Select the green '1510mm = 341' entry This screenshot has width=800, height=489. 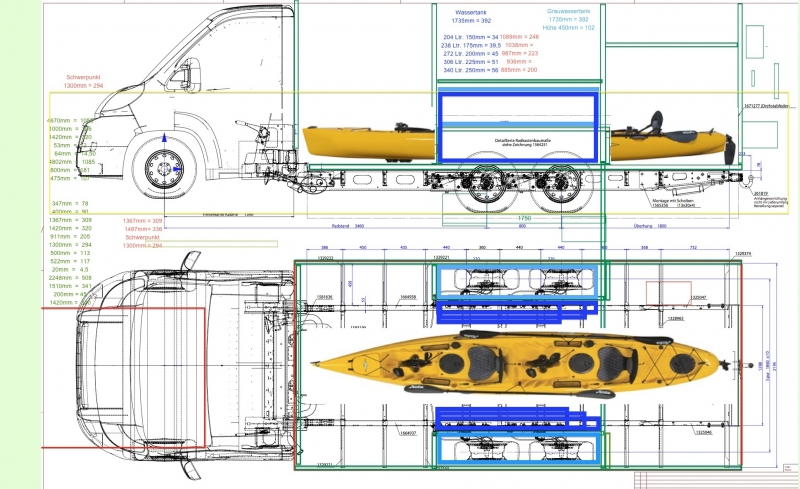click(70, 286)
